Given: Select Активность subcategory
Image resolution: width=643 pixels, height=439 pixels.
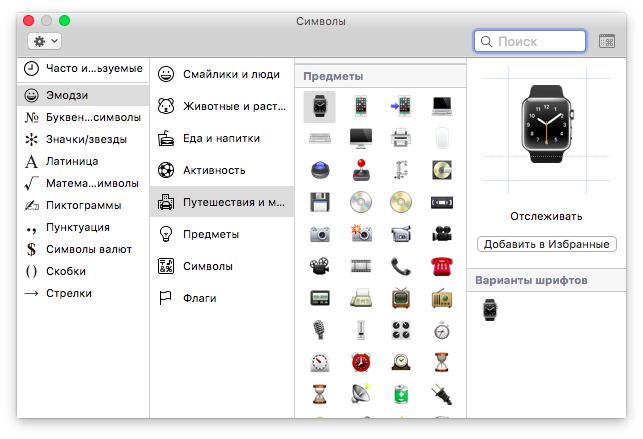Looking at the screenshot, I should coord(222,170).
